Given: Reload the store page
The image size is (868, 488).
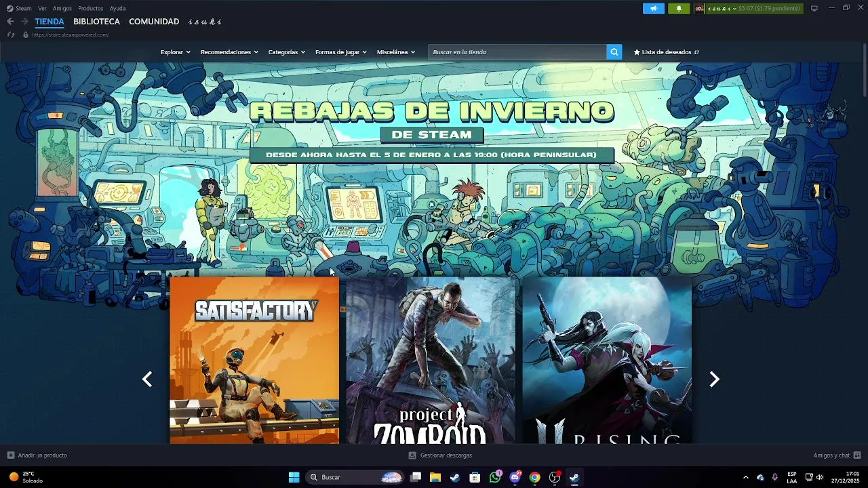Looking at the screenshot, I should (11, 35).
